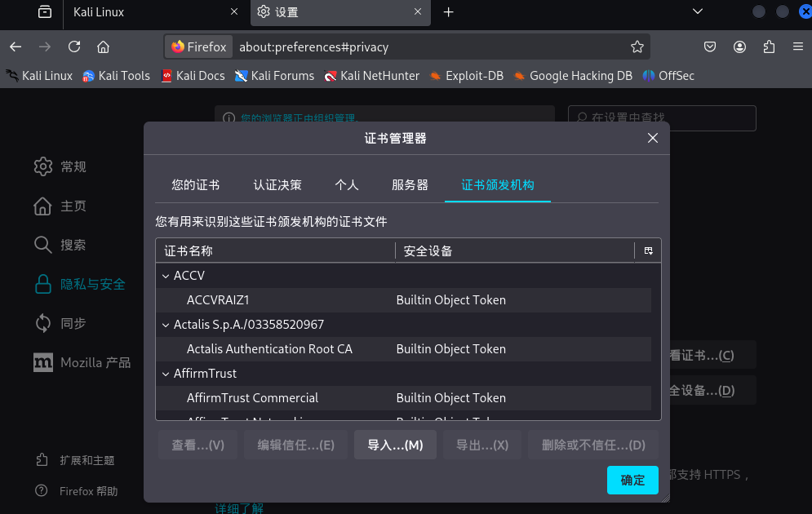Open the Firefox View tab icon

pos(45,12)
